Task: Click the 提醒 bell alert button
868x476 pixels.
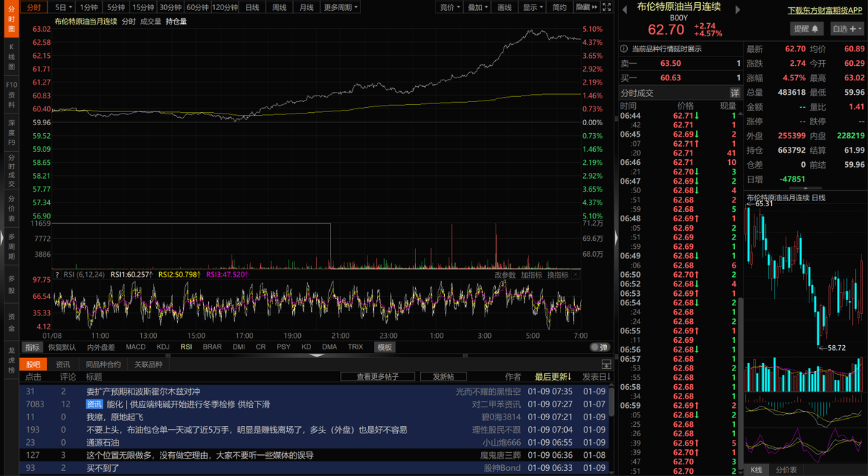Action: click(807, 29)
